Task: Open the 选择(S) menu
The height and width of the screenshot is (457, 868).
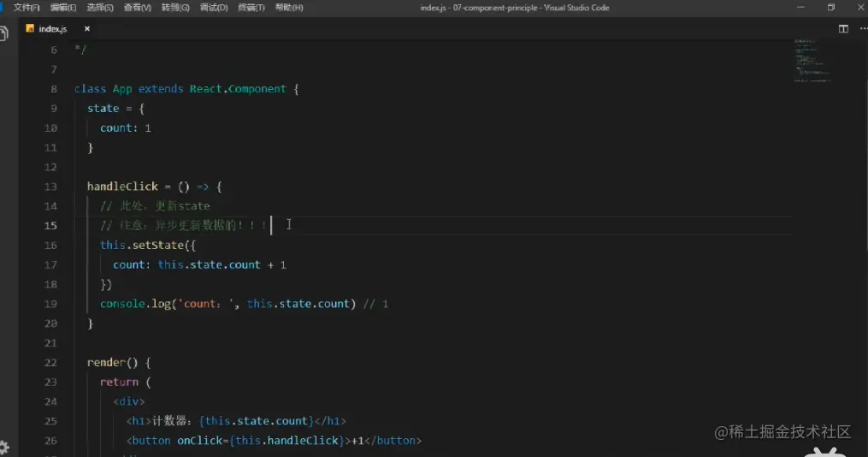Action: 100,8
